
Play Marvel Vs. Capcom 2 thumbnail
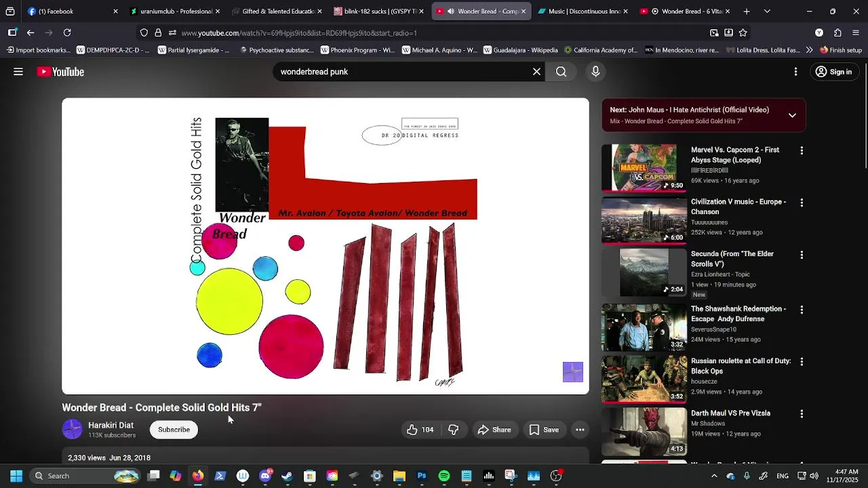pyautogui.click(x=644, y=167)
